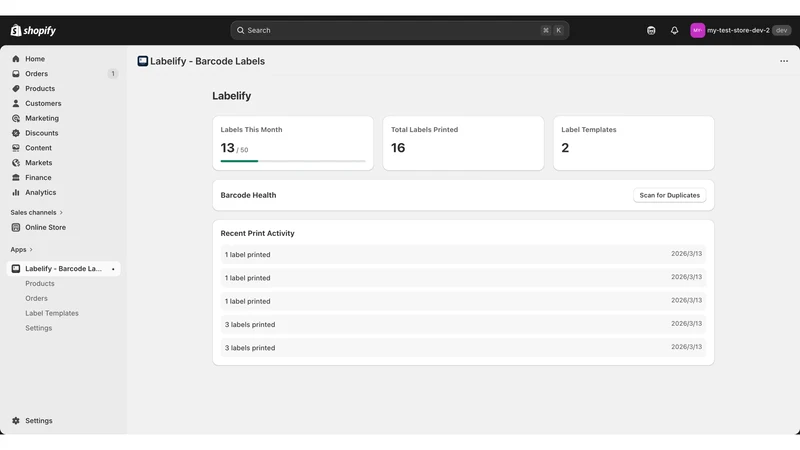The width and height of the screenshot is (800, 450).
Task: Click the Content icon
Action: point(16,147)
